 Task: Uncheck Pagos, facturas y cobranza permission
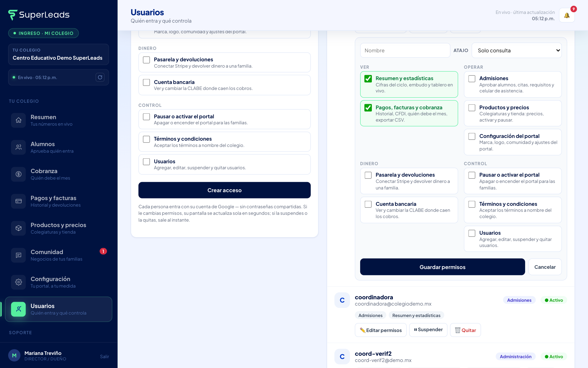tap(368, 108)
